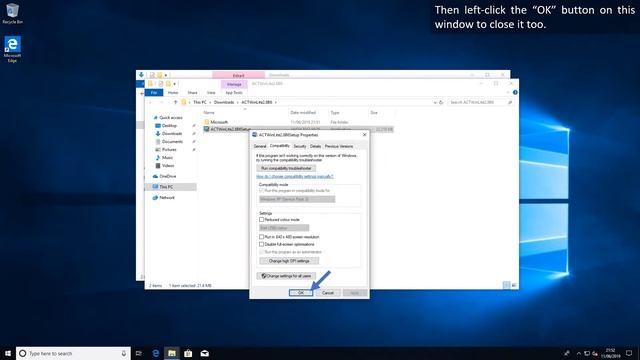Open the Mail app from the taskbar
640x360 pixels.
coord(204,353)
